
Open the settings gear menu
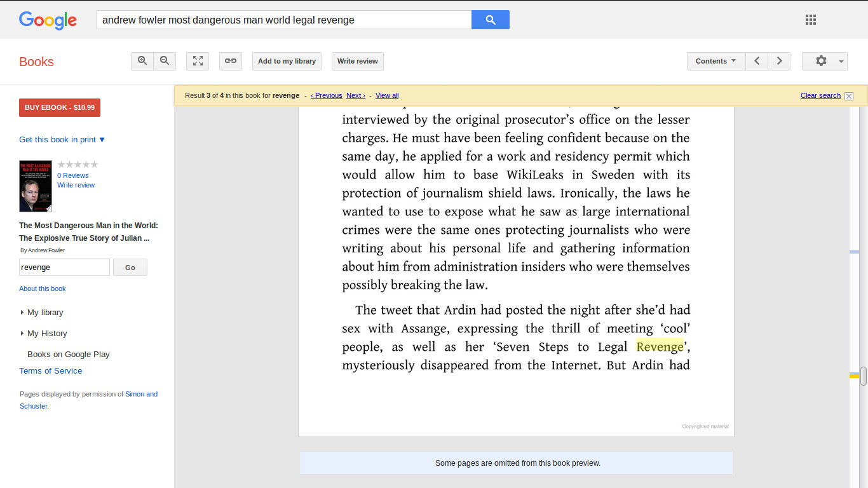tap(825, 61)
